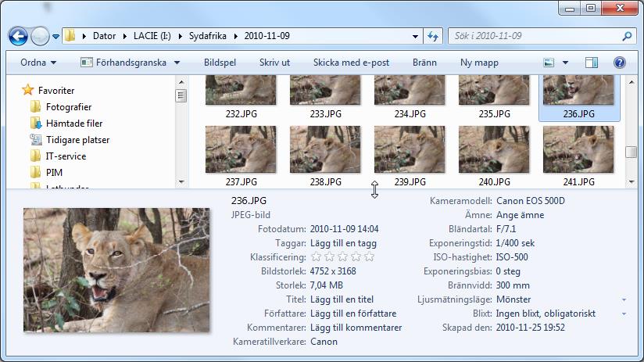The height and width of the screenshot is (362, 644).
Task: Click navigation pane scroll up arrow
Action: tap(181, 82)
